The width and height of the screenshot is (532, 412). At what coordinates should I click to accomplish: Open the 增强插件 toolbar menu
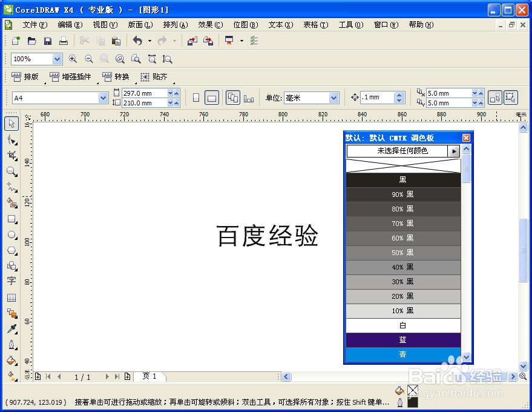coord(71,77)
